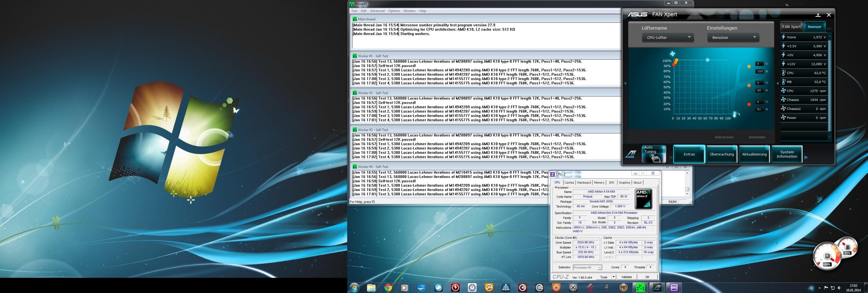Click the Validate button in CPU-Z

[x=627, y=277]
